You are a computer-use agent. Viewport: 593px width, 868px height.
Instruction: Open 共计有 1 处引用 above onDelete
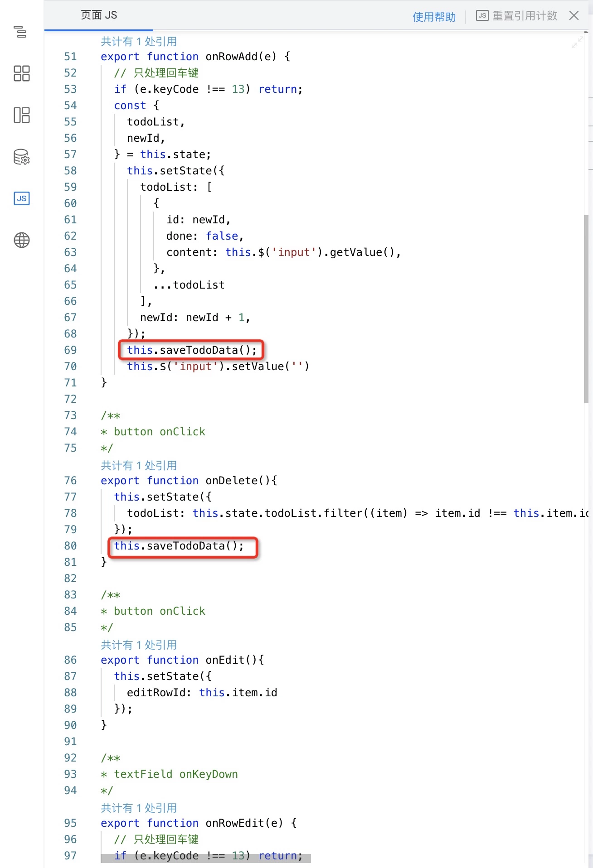click(x=139, y=466)
